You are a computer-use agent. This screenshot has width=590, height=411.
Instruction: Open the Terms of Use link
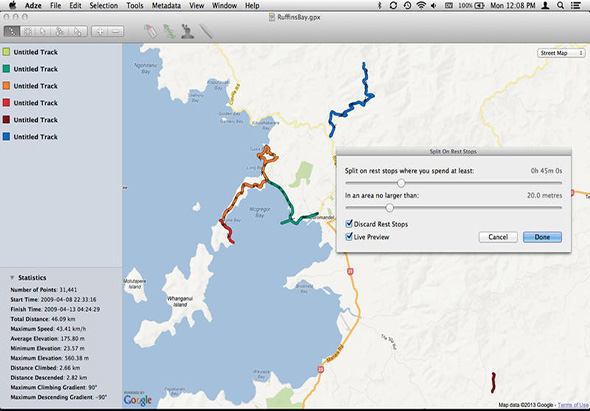573,405
